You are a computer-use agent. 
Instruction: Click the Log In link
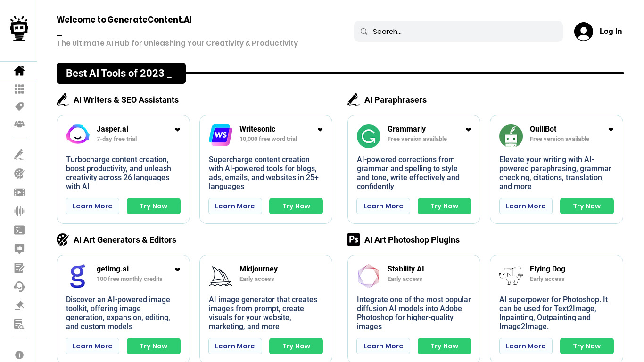click(611, 32)
